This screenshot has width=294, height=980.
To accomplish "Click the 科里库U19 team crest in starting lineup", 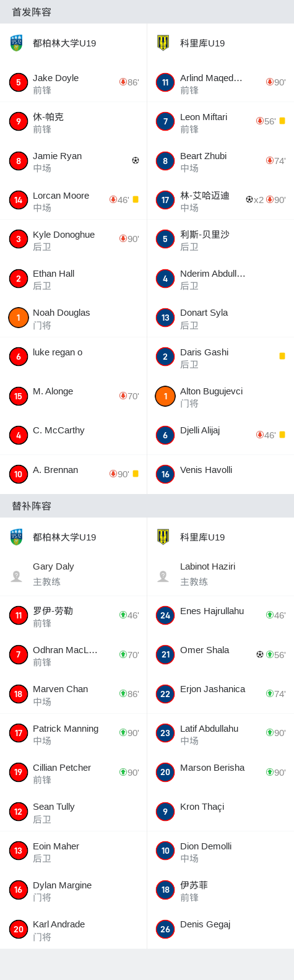I will 163,43.
